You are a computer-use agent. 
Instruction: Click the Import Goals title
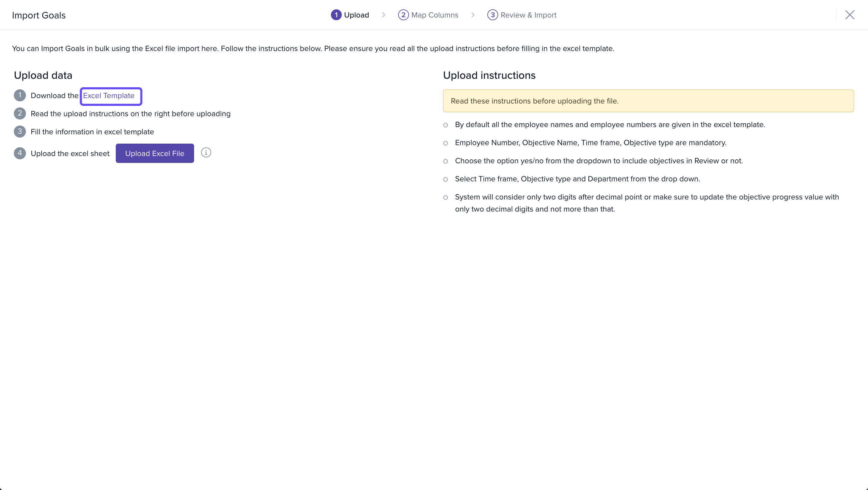coord(39,15)
